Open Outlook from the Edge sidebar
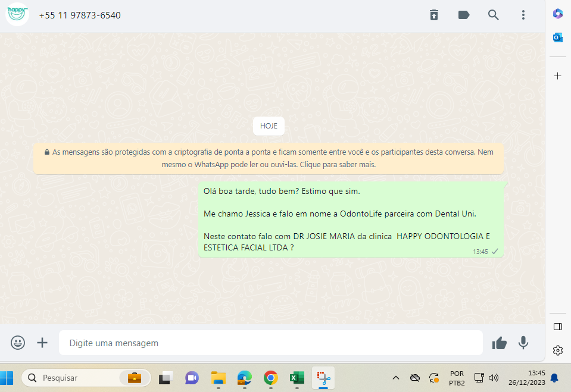The image size is (571, 392). (x=557, y=37)
